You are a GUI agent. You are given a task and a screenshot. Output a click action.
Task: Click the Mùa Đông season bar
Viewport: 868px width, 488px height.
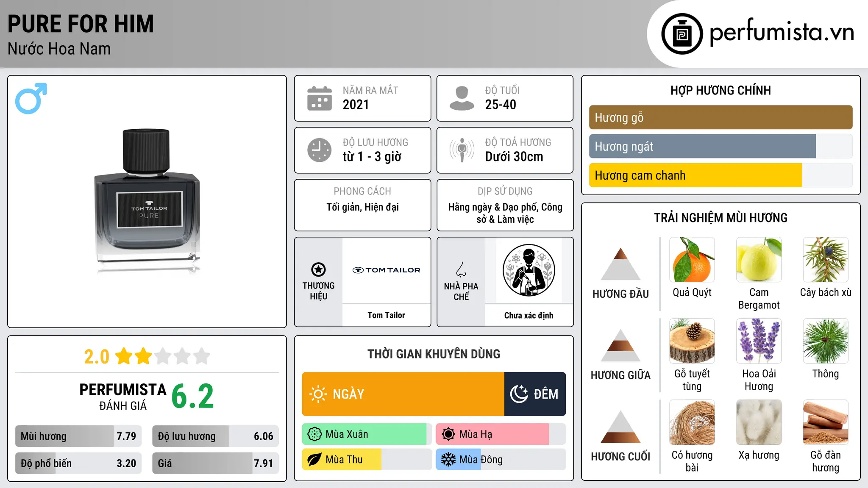(x=501, y=460)
